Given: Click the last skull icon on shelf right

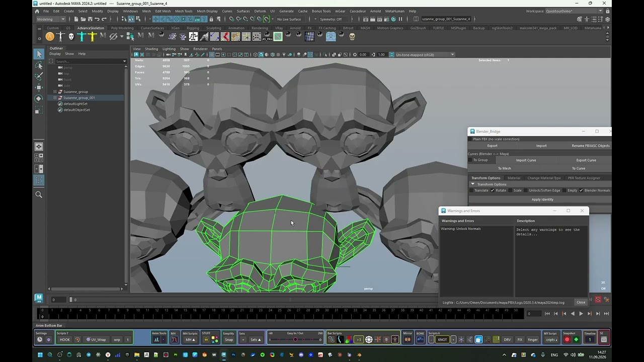Looking at the screenshot, I should click(x=352, y=36).
